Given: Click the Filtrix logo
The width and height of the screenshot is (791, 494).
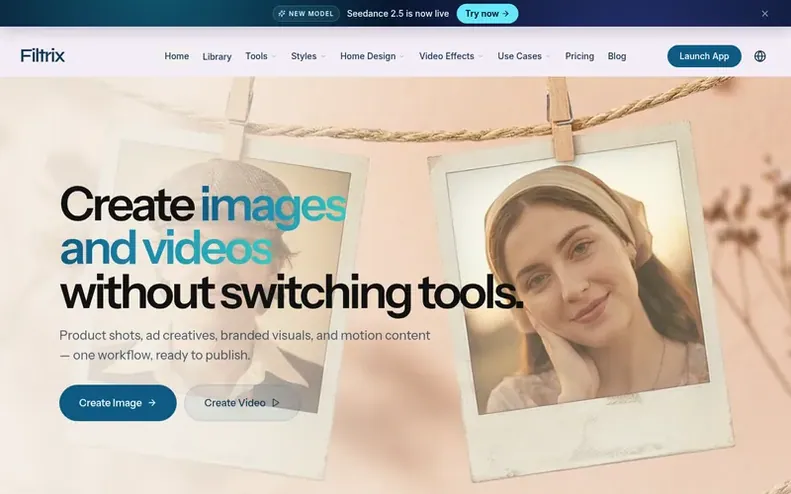Looking at the screenshot, I should [x=43, y=56].
